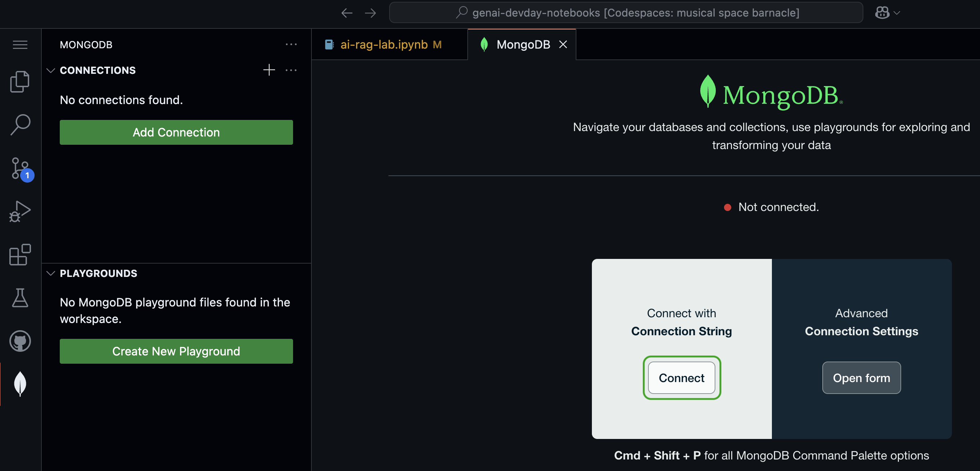Screen dimensions: 980x471
Task: Click the Add Connection button
Action: pyautogui.click(x=176, y=132)
